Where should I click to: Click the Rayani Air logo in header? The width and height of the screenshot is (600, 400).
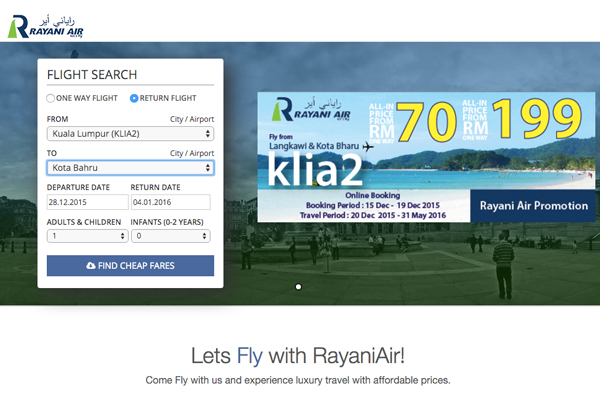[45, 27]
